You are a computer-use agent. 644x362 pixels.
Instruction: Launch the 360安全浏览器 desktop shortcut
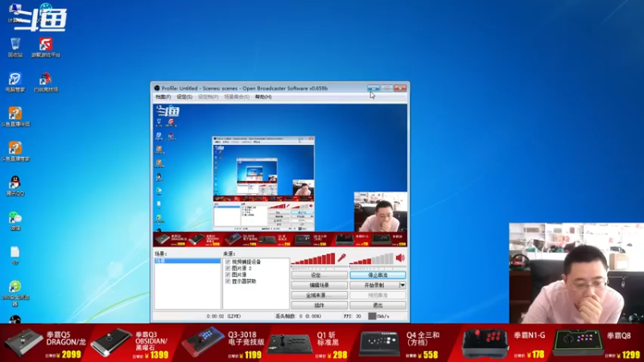tap(15, 293)
